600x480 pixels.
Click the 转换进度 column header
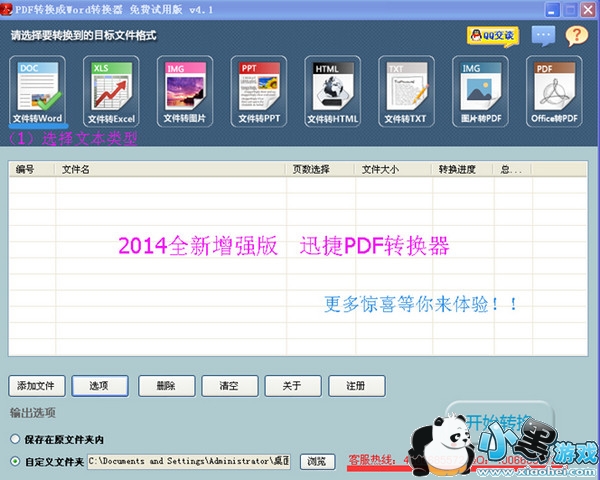(x=463, y=169)
